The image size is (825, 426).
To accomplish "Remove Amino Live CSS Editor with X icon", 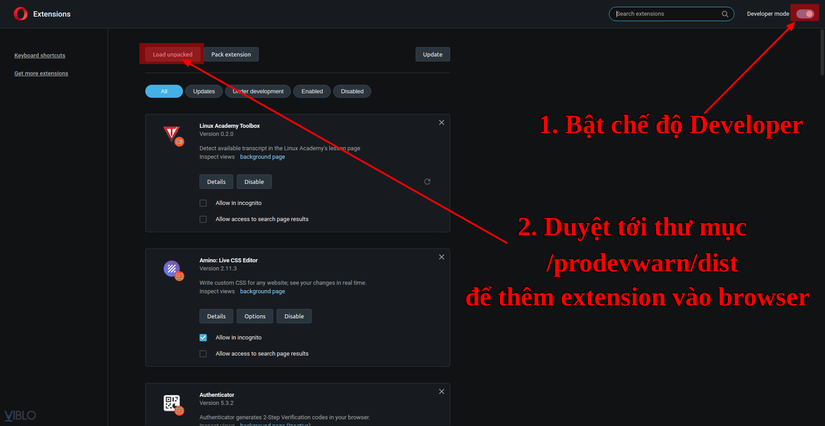I will 441,257.
